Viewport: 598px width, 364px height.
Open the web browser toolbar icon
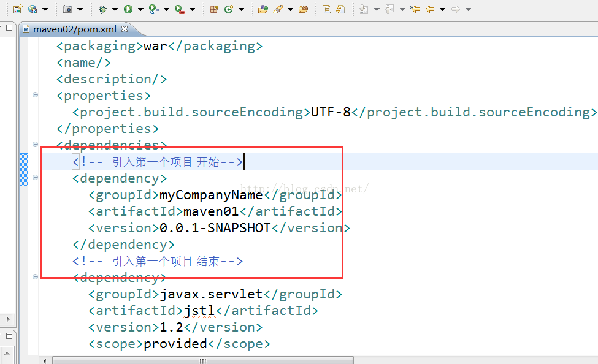click(x=33, y=9)
